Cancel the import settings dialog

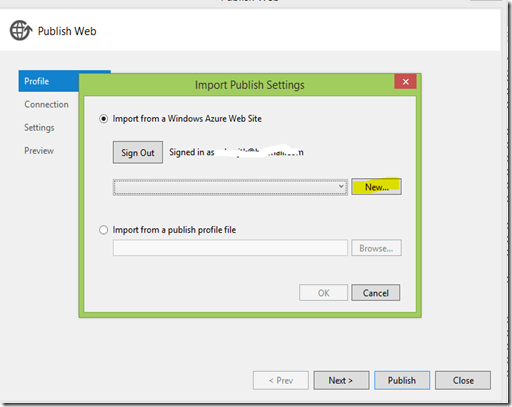(x=376, y=293)
